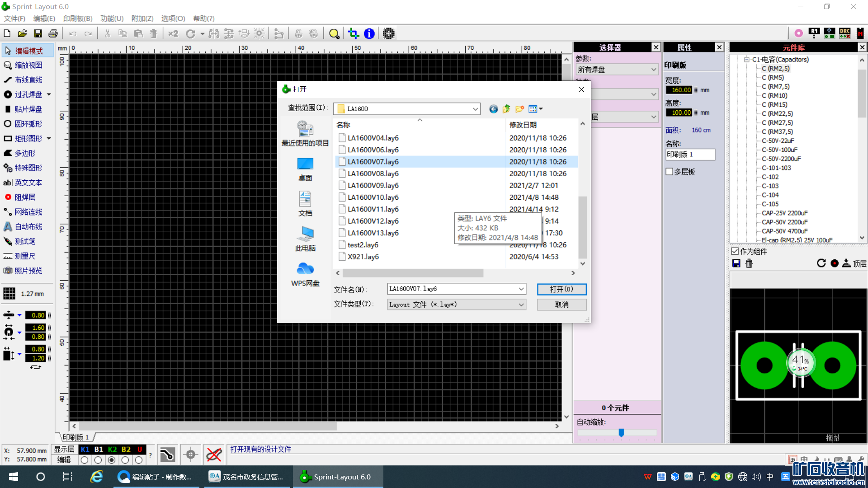The width and height of the screenshot is (868, 488).
Task: Expand the 文件类型 Layout file dropdown
Action: click(x=521, y=305)
